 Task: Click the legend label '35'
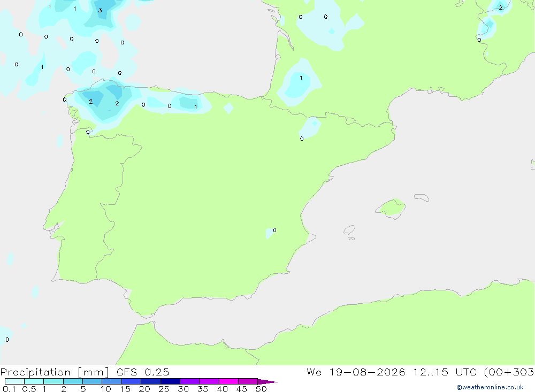tap(203, 389)
